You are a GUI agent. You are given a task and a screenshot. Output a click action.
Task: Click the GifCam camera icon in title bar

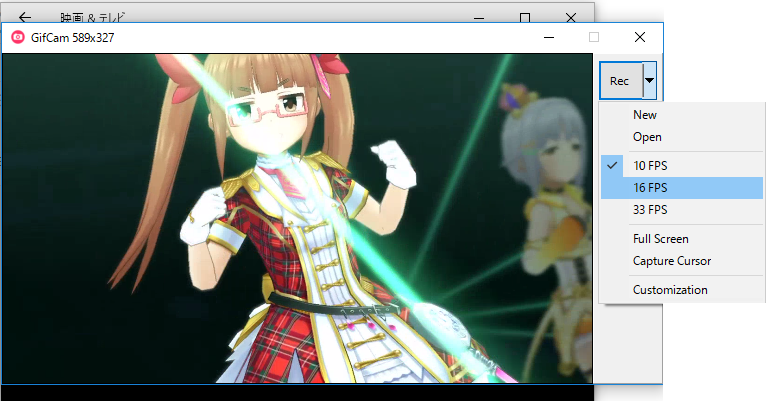click(18, 37)
